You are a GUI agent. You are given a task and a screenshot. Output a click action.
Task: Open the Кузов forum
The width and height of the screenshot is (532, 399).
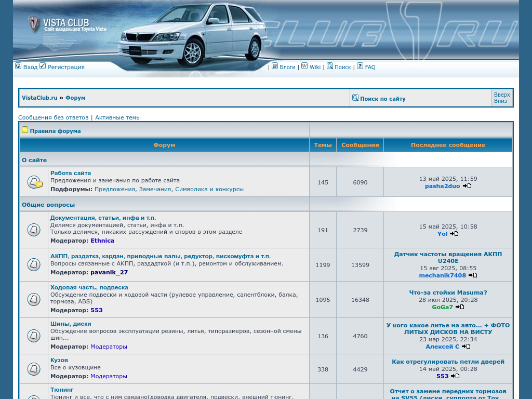[x=59, y=360]
